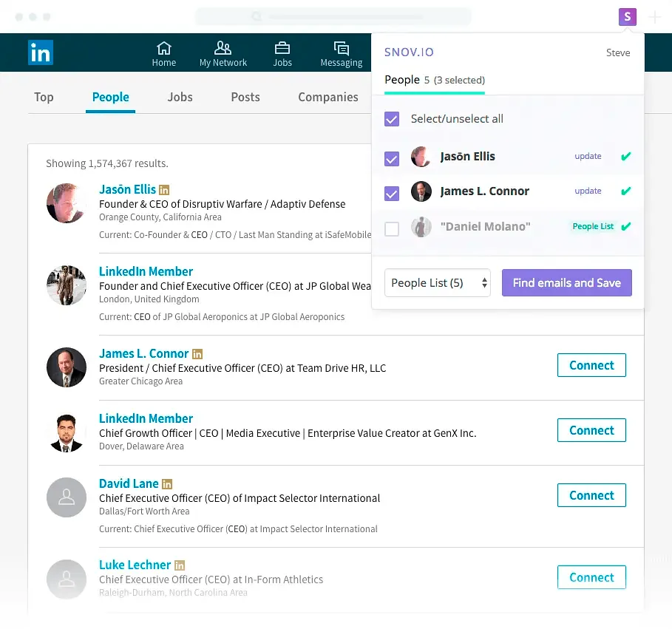The height and width of the screenshot is (629, 672).
Task: Click the new tab plus icon in the browser
Action: tap(654, 16)
